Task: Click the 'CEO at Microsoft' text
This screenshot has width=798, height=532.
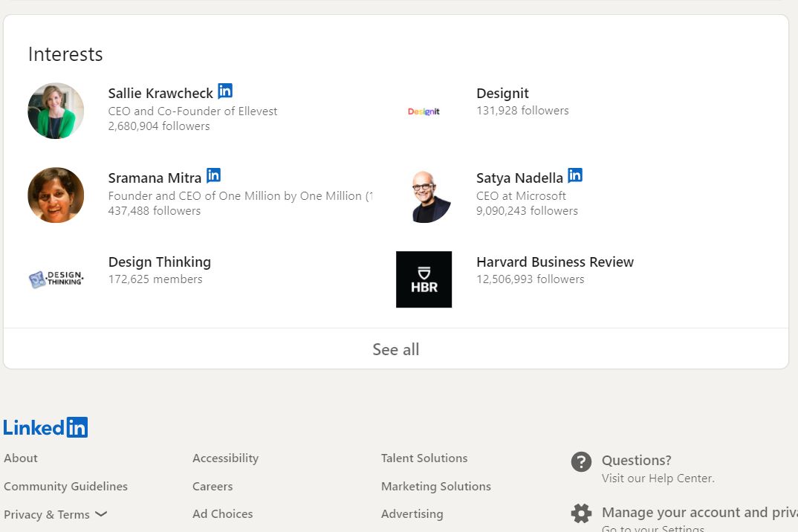Action: pos(521,196)
